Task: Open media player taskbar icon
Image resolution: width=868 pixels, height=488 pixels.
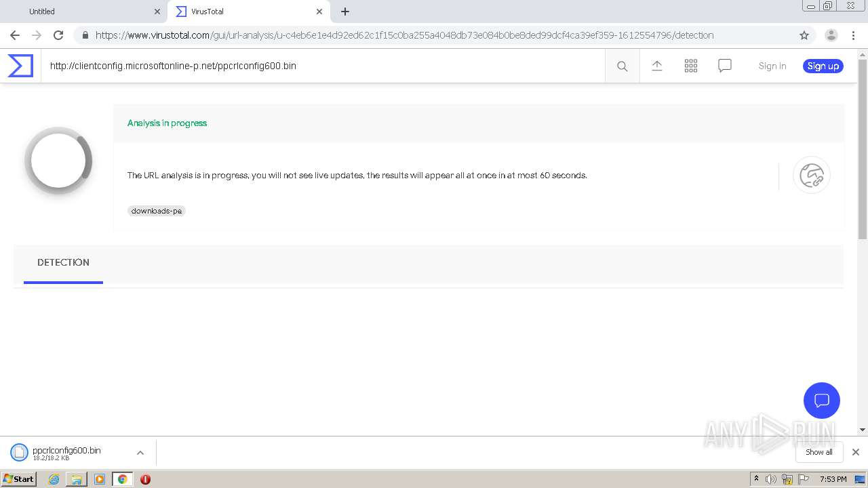Action: point(100,479)
